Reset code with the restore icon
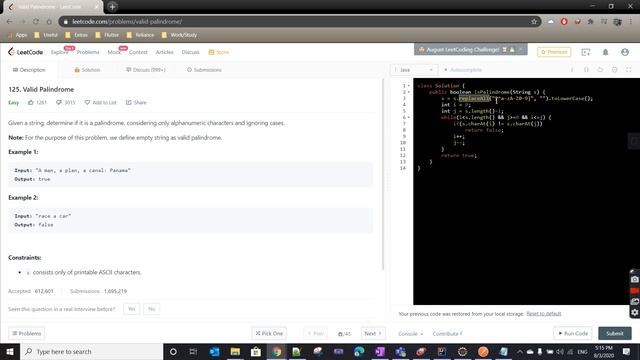 point(600,70)
